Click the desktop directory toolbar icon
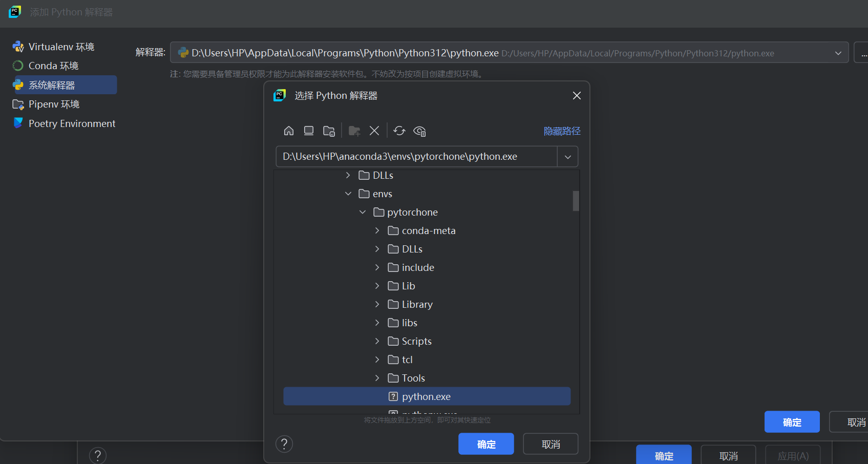The image size is (868, 464). 309,131
